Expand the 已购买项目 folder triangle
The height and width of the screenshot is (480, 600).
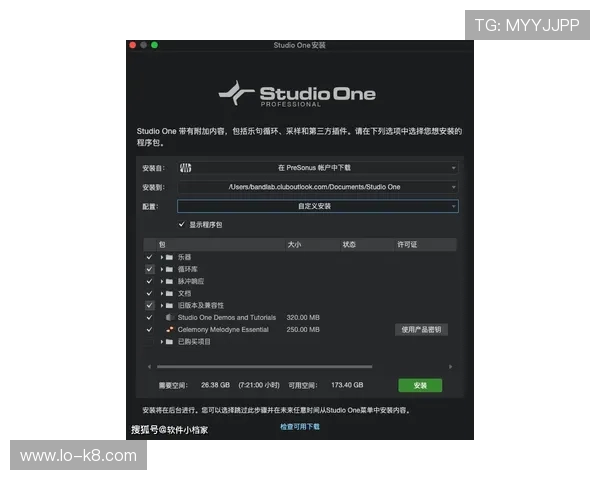point(162,341)
